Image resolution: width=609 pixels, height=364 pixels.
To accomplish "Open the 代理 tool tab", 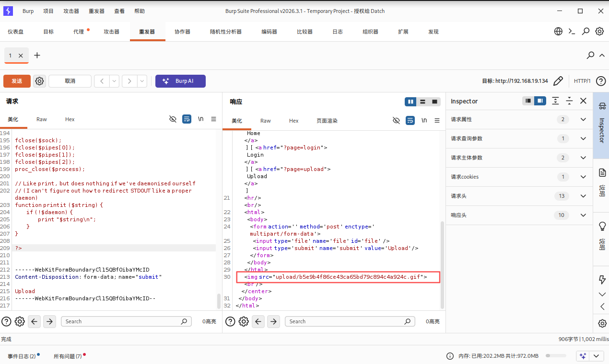I will point(79,32).
